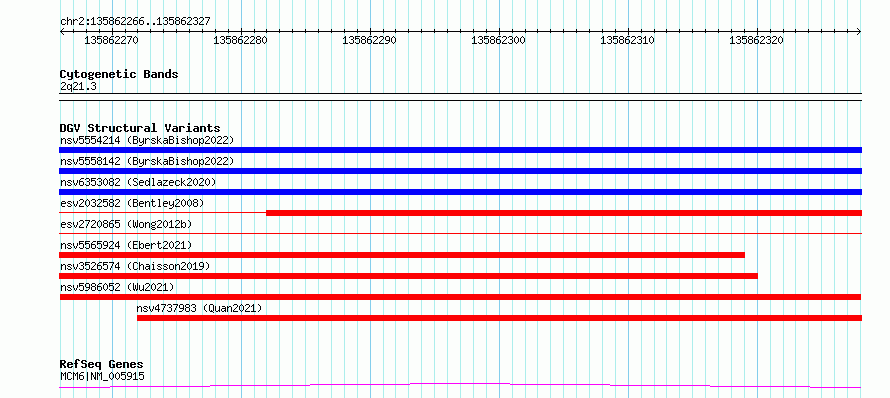
Task: Select the magenta MCM6 gene line
Action: (x=460, y=386)
